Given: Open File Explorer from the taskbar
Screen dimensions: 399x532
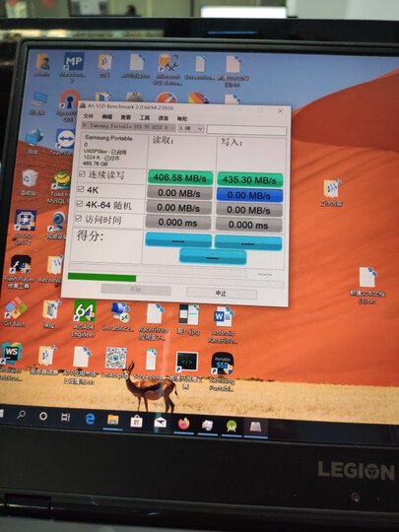Looking at the screenshot, I should coord(112,421).
